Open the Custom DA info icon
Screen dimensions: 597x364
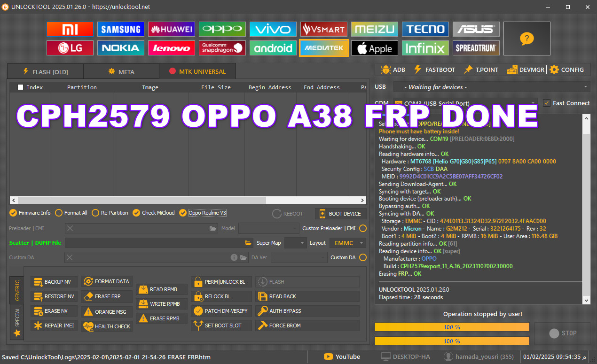click(x=234, y=257)
